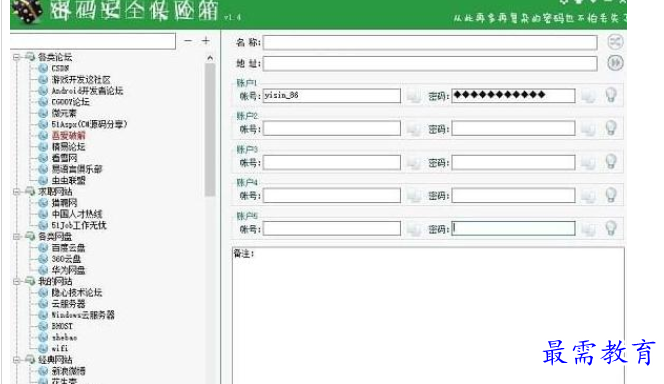This screenshot has height=384, width=664.
Task: Click the account 1 username field showing yisin_86
Action: coord(332,96)
